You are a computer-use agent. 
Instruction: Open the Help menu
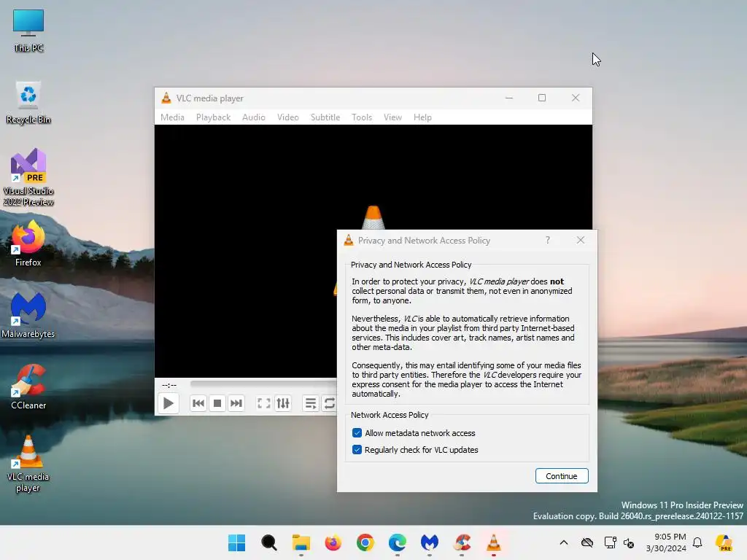point(422,117)
